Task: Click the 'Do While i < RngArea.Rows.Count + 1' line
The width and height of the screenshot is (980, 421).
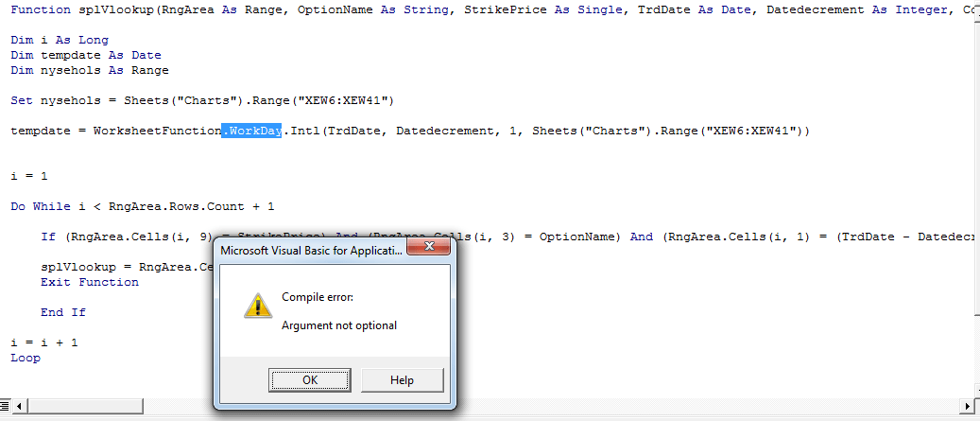Action: [143, 206]
